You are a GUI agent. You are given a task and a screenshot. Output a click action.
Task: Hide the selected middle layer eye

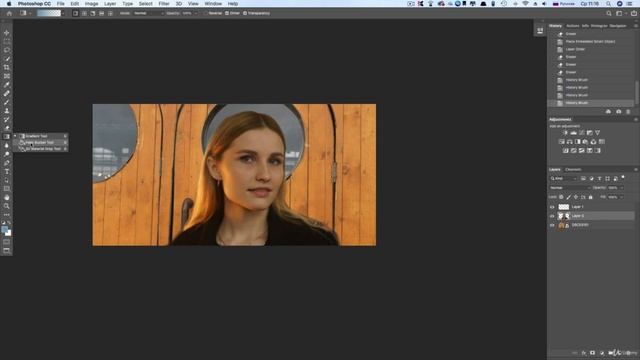point(552,216)
